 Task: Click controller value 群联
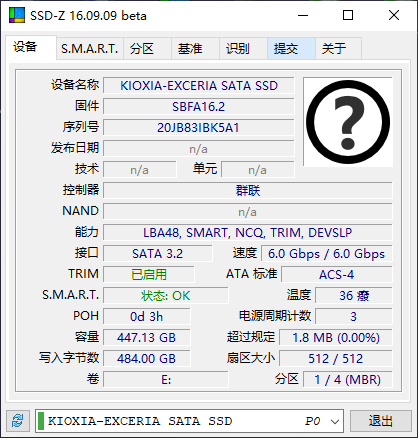click(248, 191)
